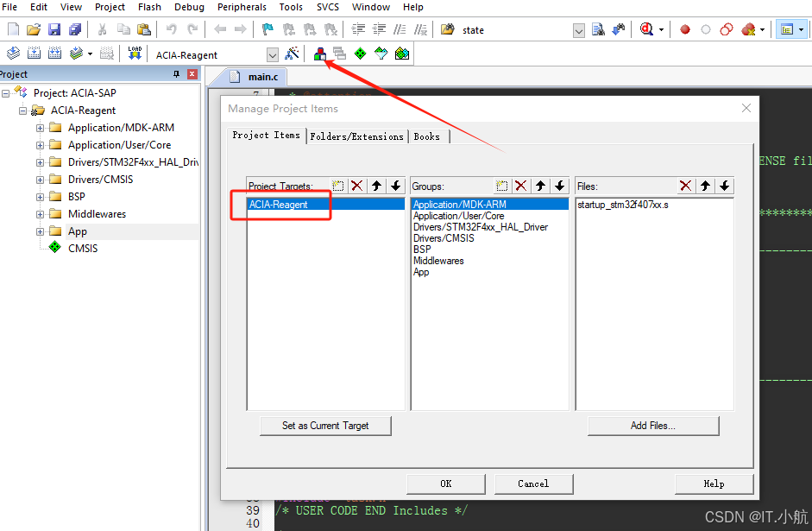Image resolution: width=812 pixels, height=531 pixels.
Task: Delete the selected group red X
Action: point(521,186)
